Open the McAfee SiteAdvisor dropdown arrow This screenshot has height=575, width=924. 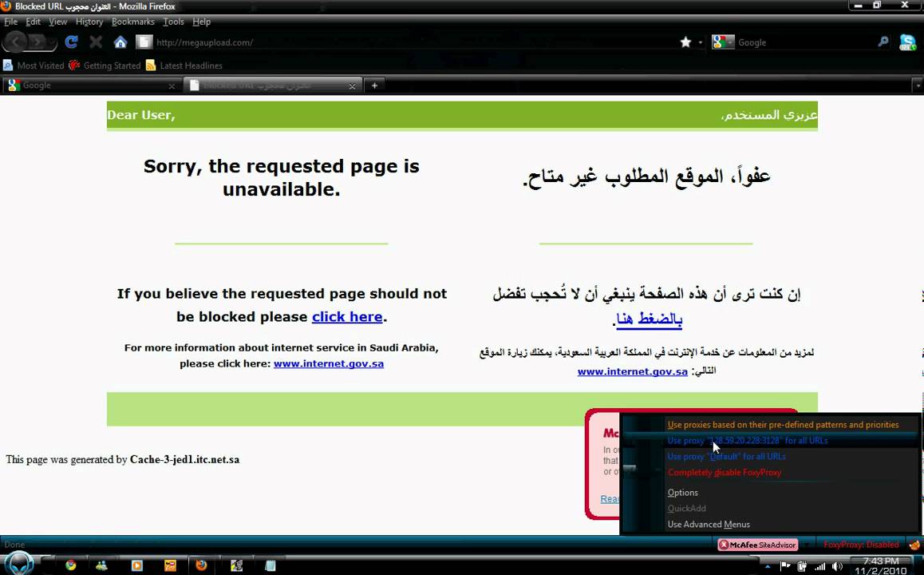[806, 545]
